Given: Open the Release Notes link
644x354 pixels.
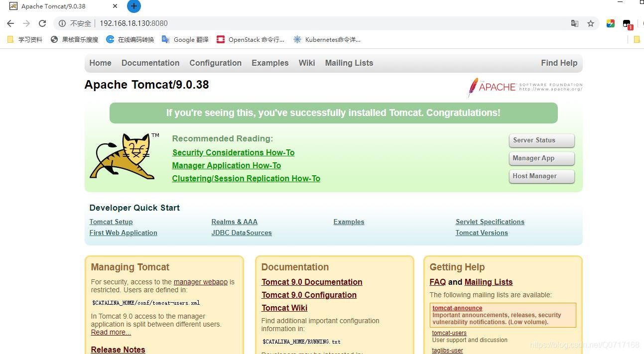Looking at the screenshot, I should point(118,350).
